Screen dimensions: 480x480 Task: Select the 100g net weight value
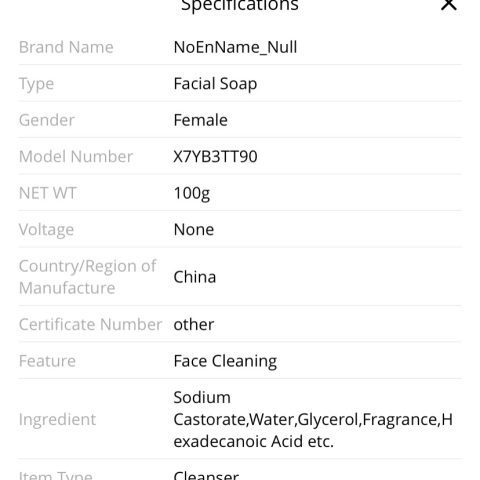[x=192, y=194]
